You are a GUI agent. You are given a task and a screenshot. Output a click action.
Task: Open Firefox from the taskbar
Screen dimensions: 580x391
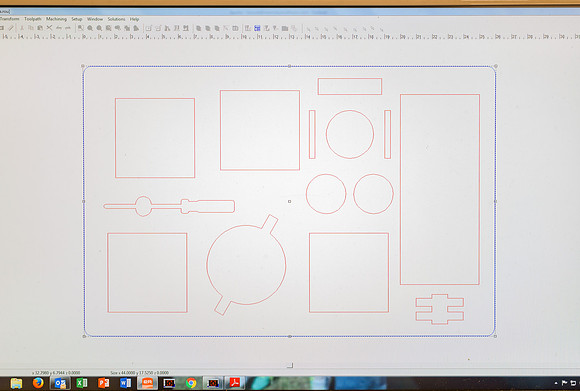pos(38,383)
